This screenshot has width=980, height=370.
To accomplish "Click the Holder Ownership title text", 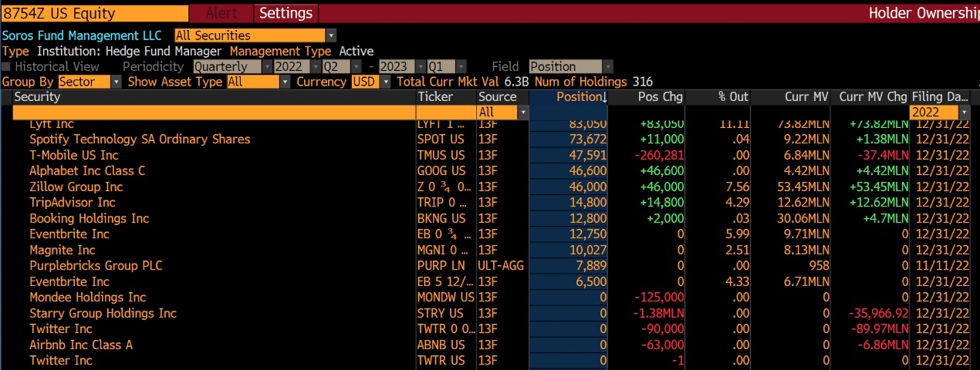I will pyautogui.click(x=924, y=13).
